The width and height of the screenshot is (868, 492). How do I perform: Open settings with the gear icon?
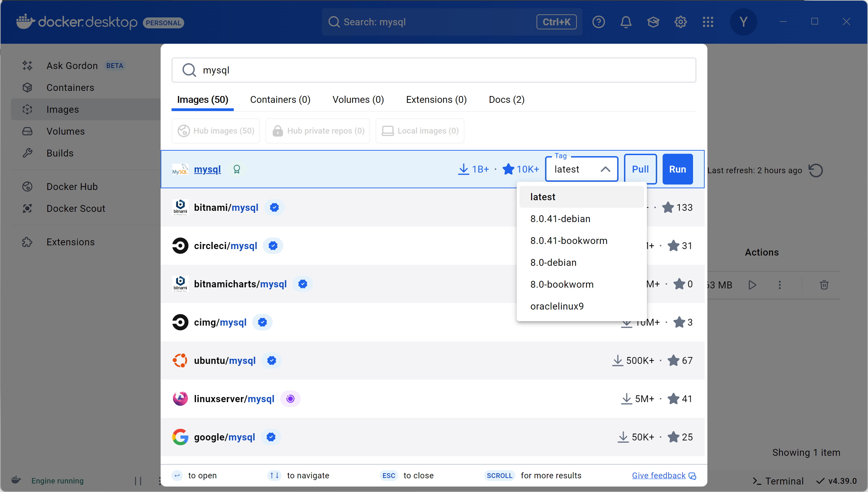(680, 22)
